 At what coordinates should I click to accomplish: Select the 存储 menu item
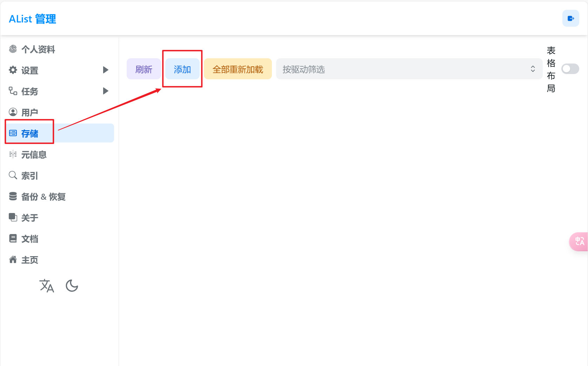[60, 133]
